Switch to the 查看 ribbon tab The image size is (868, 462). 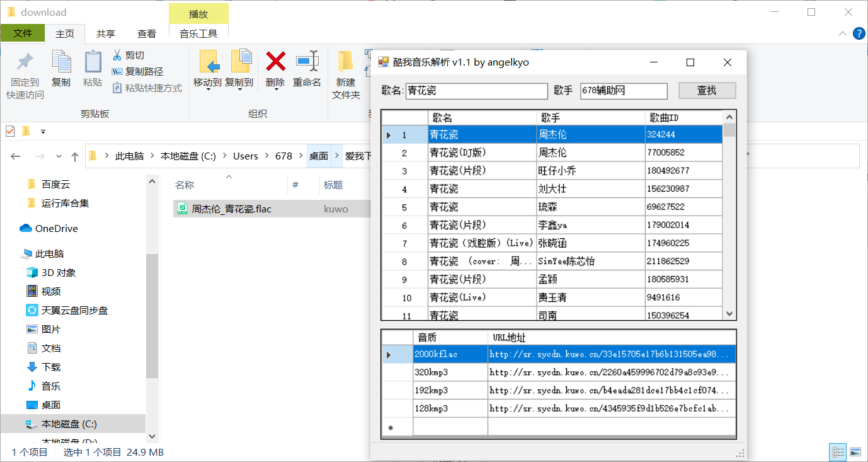tap(147, 34)
